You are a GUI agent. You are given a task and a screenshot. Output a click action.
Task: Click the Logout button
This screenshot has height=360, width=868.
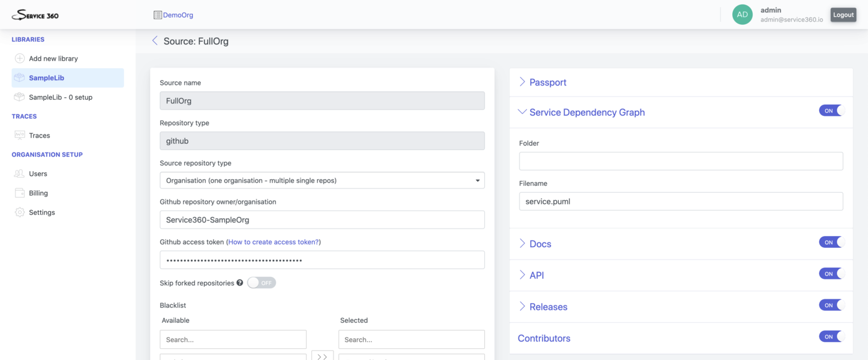[843, 15]
